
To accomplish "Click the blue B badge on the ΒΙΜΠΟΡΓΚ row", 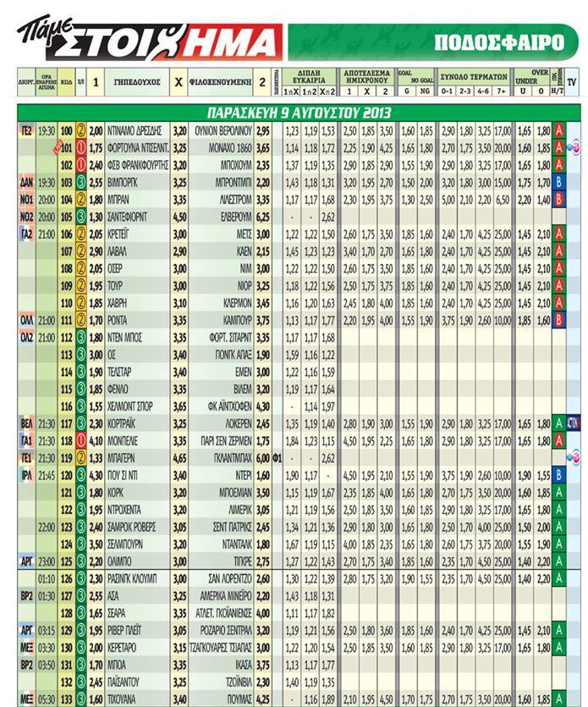I will (x=558, y=183).
